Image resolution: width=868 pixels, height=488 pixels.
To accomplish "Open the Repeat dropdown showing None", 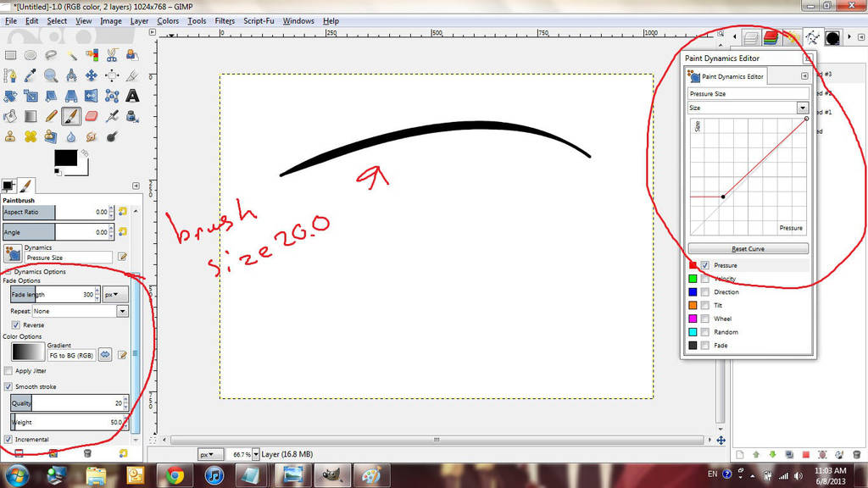I will (x=121, y=311).
